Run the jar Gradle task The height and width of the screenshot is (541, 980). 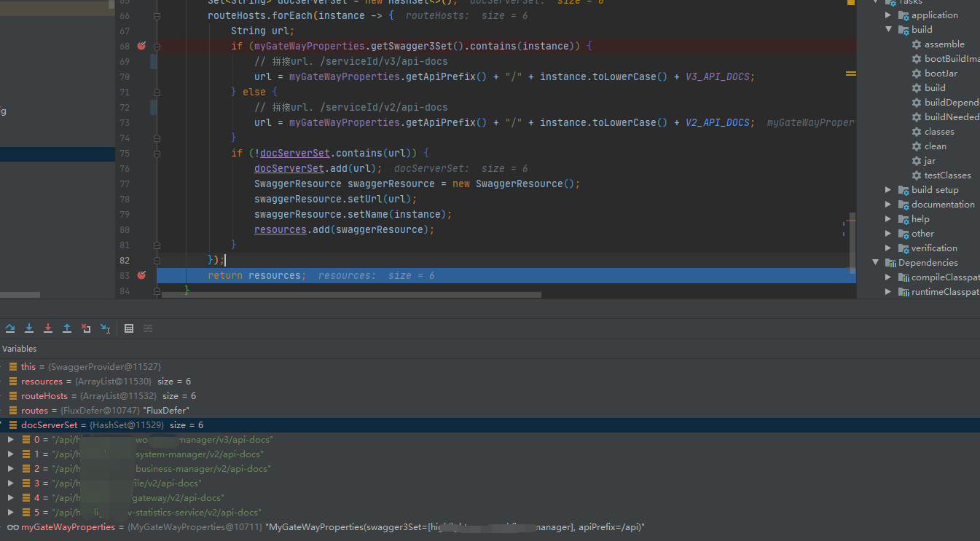[x=930, y=161]
